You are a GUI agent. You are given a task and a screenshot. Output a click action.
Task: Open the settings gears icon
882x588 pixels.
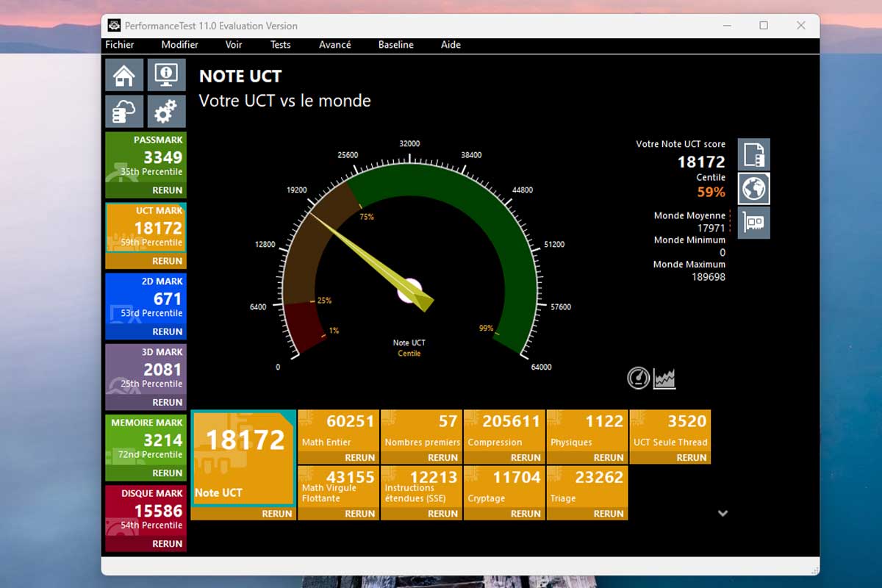coord(166,111)
